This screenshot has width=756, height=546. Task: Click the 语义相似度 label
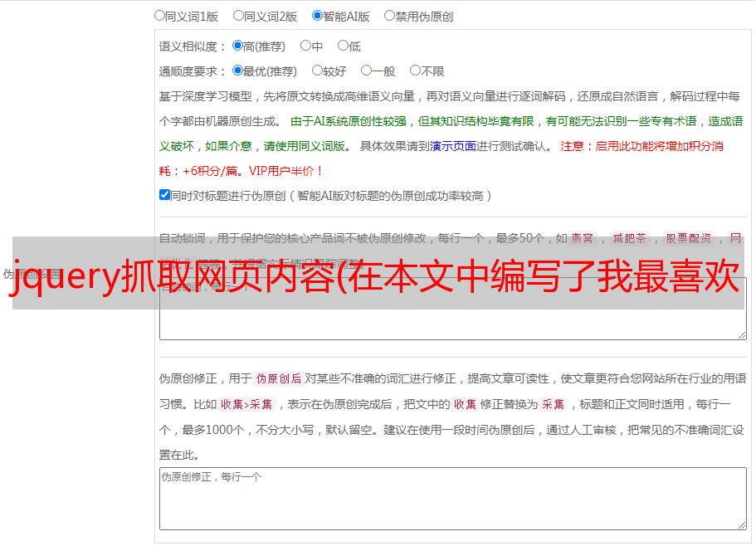click(x=193, y=46)
